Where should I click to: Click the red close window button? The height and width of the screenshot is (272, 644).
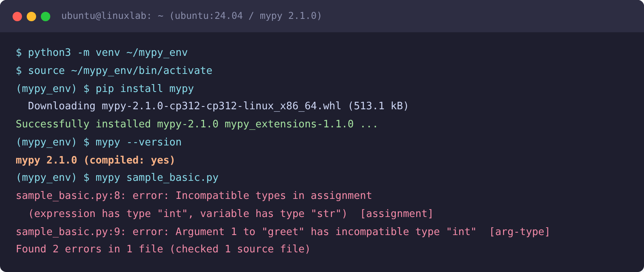[17, 17]
